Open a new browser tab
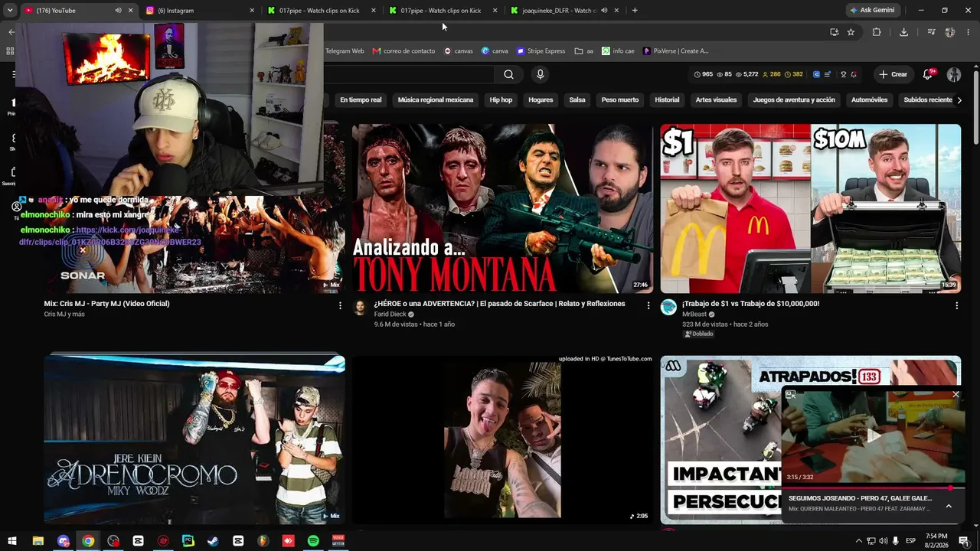The image size is (980, 551). [x=635, y=11]
